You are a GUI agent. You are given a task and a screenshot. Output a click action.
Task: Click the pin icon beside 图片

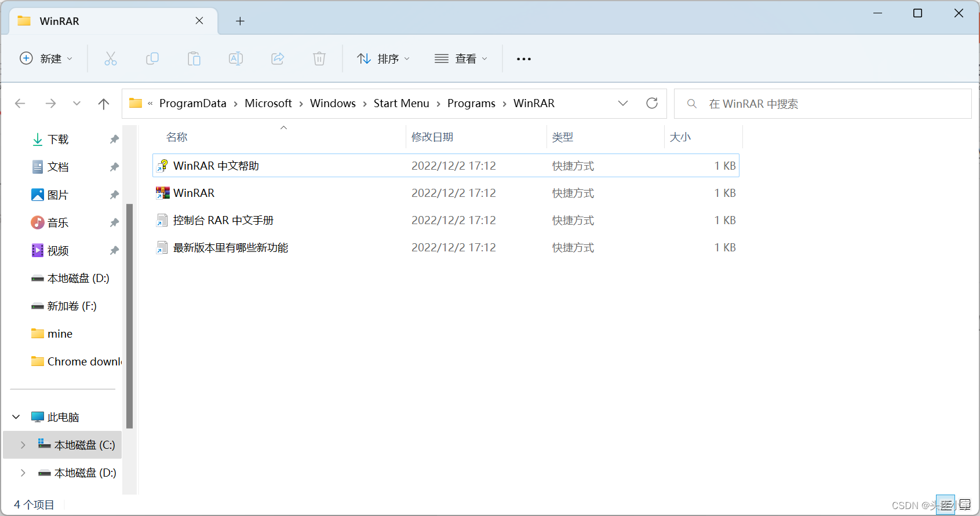click(114, 195)
